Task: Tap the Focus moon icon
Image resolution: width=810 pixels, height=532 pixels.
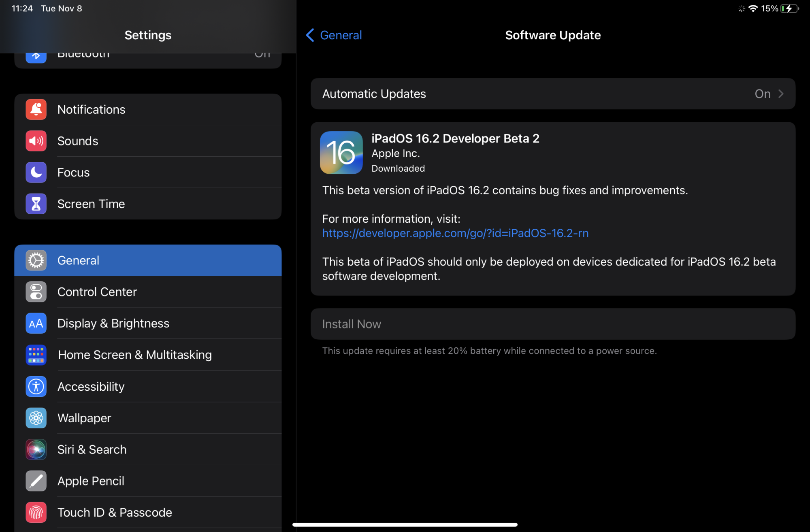Action: pos(36,172)
